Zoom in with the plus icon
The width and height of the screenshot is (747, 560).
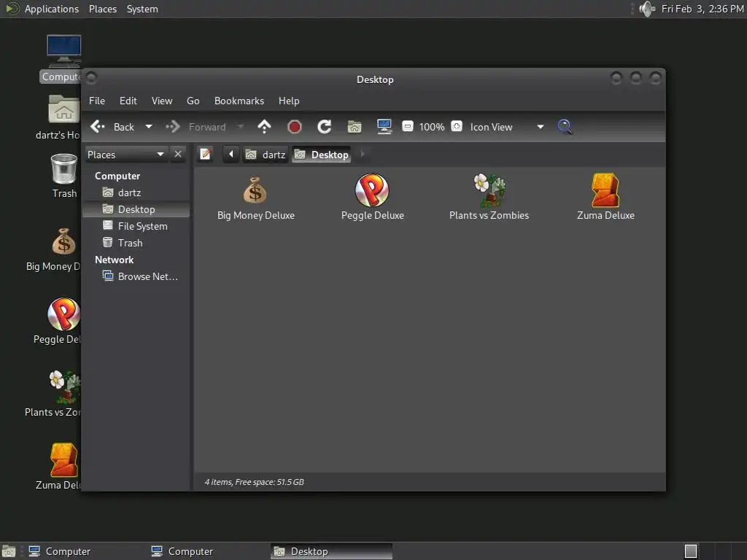coord(457,127)
